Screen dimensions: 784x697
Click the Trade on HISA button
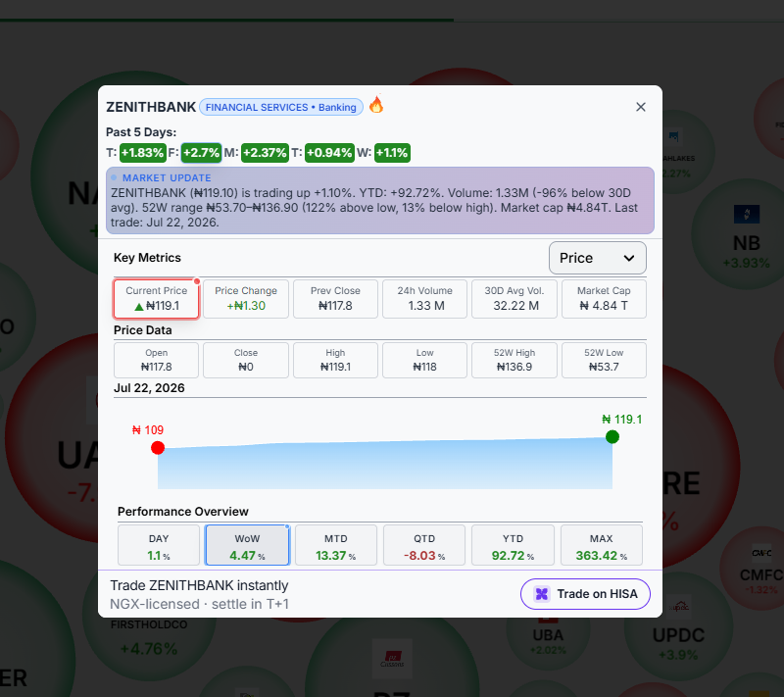coord(585,594)
